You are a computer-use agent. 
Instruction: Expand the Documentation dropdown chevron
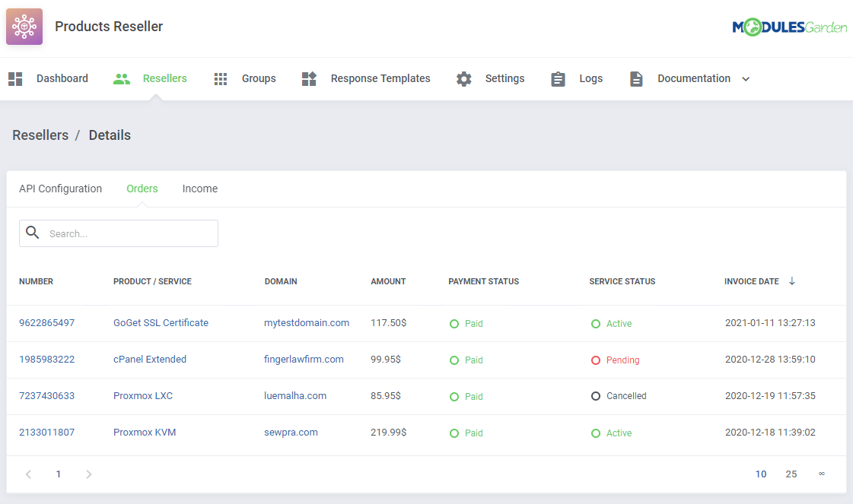[746, 79]
